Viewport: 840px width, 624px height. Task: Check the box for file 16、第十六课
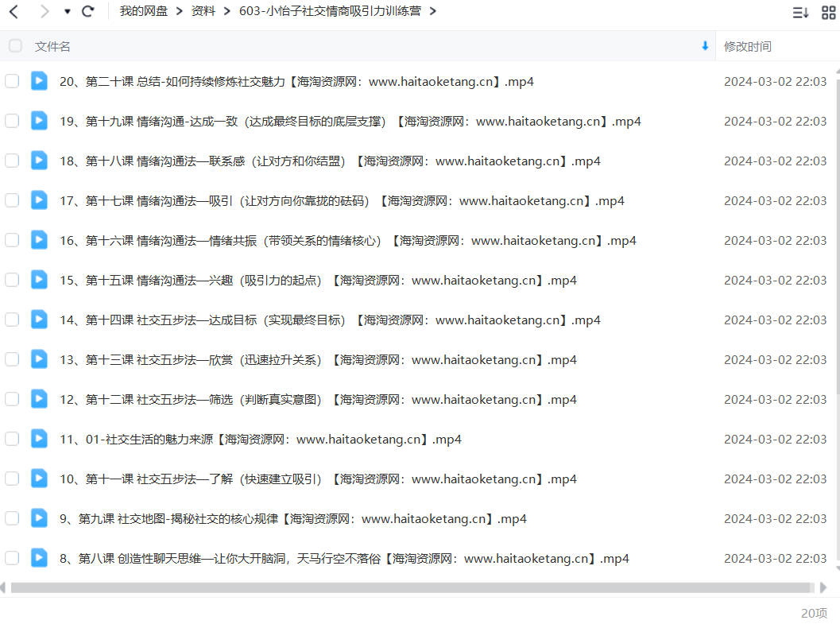12,241
